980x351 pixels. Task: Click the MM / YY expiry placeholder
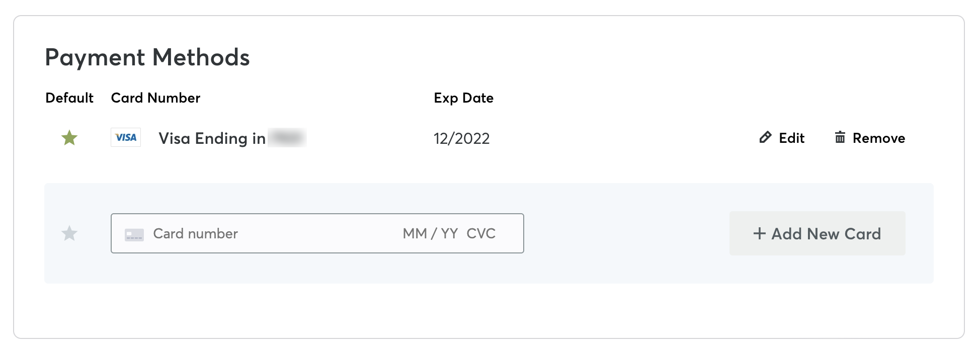tap(430, 234)
